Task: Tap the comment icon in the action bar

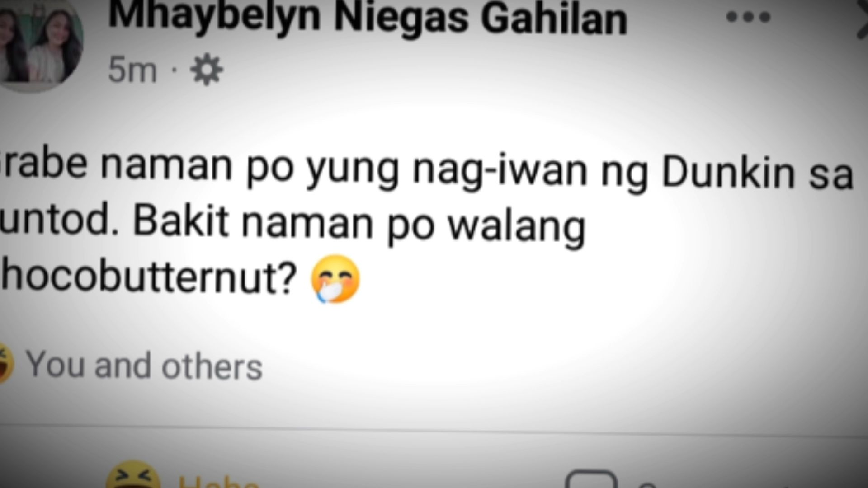Action: pyautogui.click(x=591, y=479)
